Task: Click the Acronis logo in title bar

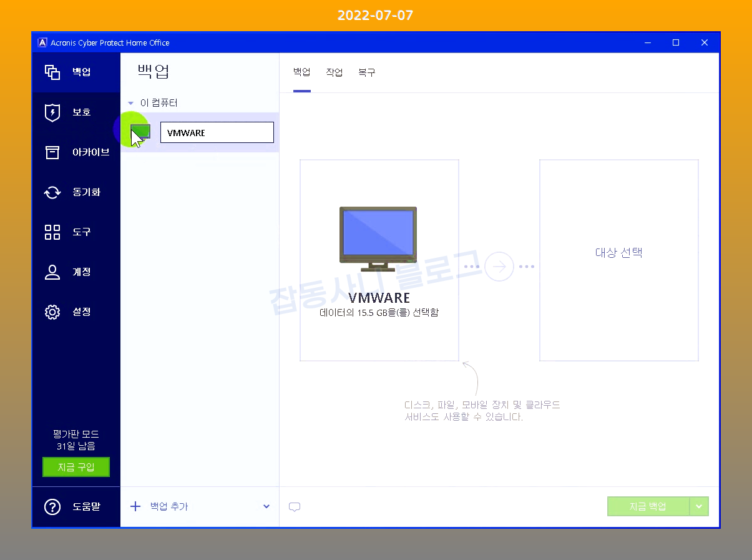Action: (x=42, y=43)
